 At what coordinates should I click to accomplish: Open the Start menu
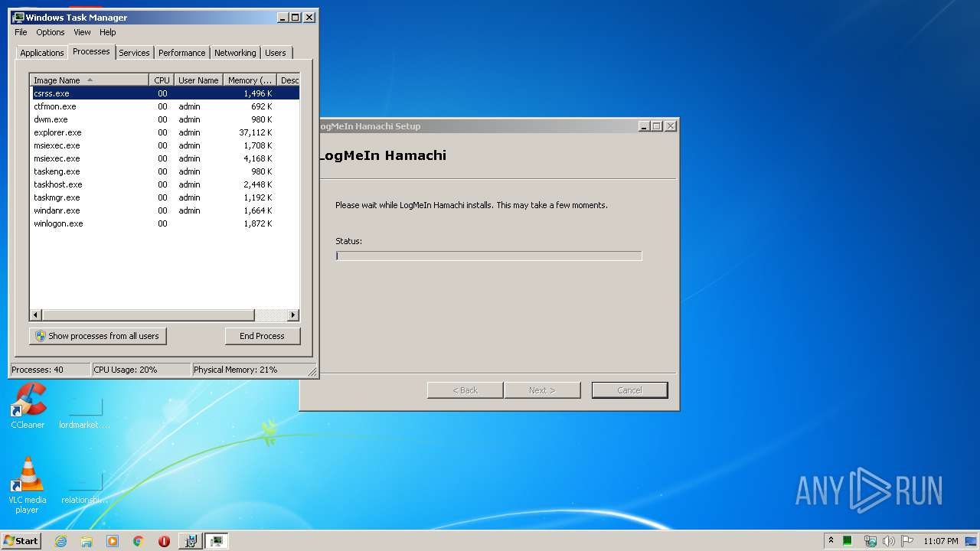[x=21, y=540]
